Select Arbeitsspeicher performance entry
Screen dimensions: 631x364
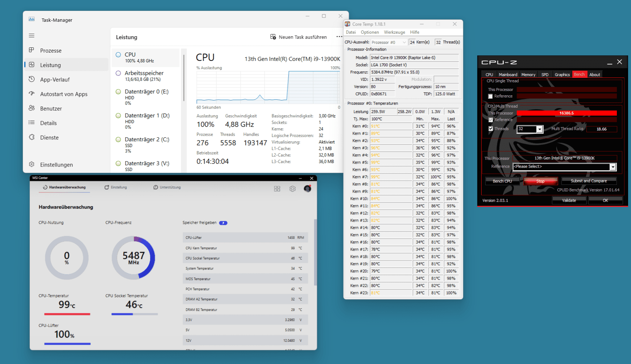(x=146, y=76)
